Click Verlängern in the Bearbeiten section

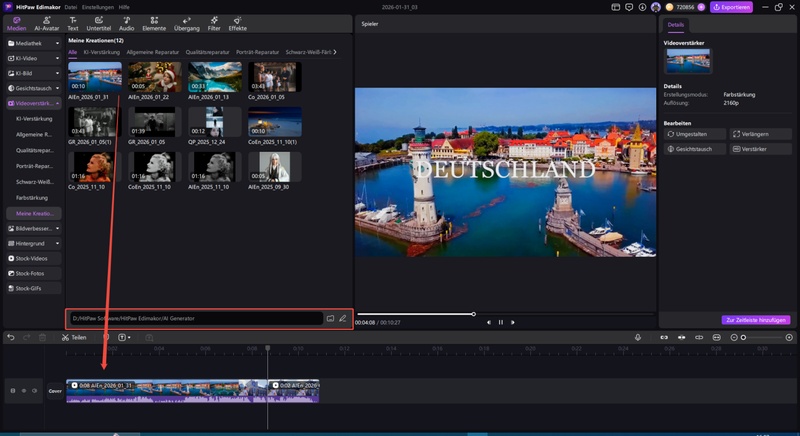click(760, 134)
